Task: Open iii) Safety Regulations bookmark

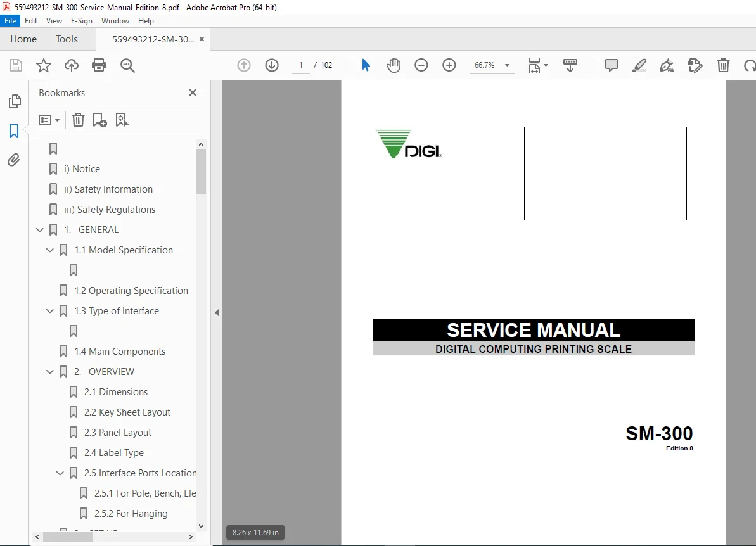Action: [110, 210]
